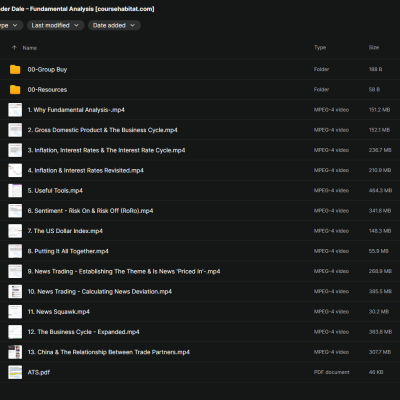Click the Size column header
The image size is (400, 400).
pos(374,48)
